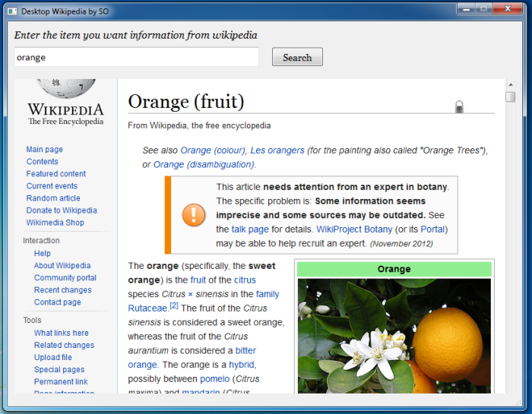
Task: Visit the Wikimedia Shop link
Action: (55, 223)
